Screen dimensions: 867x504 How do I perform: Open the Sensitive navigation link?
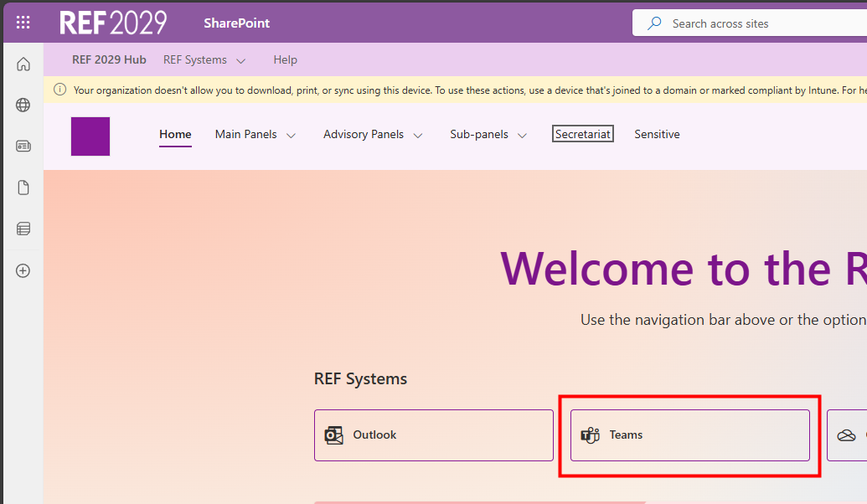tap(657, 134)
